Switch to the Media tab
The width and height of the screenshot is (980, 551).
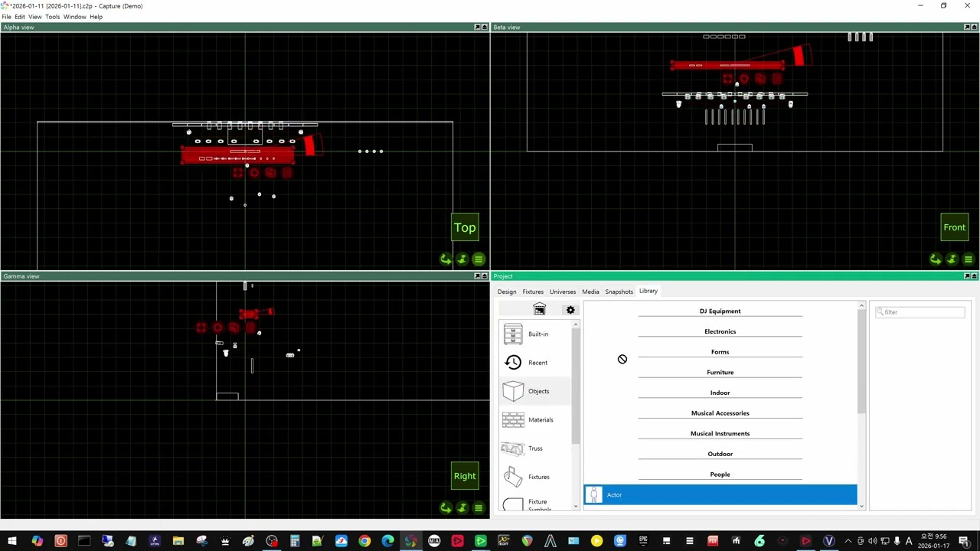coord(590,292)
